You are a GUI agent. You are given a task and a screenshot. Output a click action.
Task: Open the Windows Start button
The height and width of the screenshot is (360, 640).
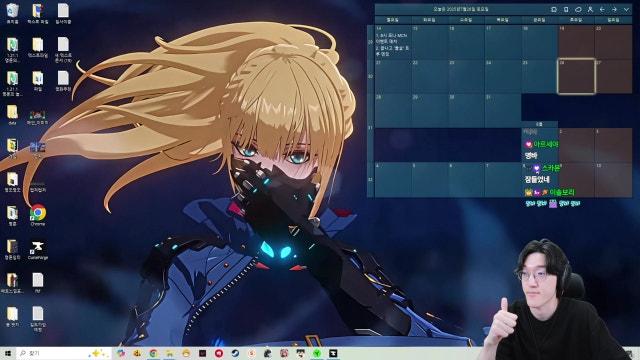8,353
